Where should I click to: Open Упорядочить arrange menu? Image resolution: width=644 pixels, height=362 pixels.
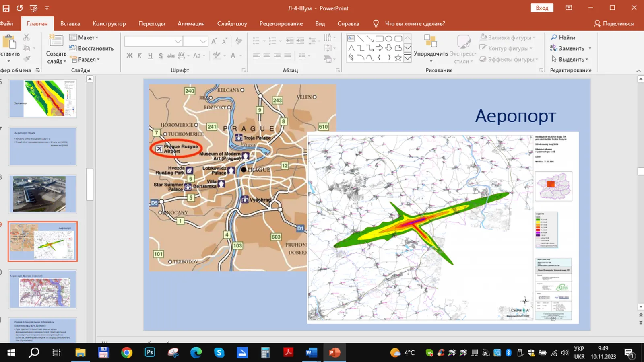pyautogui.click(x=430, y=49)
